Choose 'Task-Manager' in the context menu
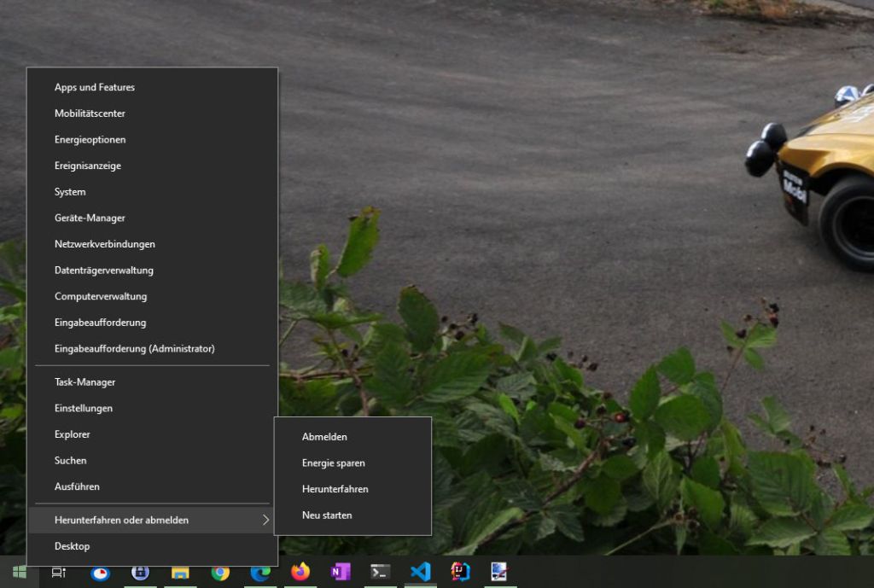Screen dimensions: 874x588 [x=84, y=382]
